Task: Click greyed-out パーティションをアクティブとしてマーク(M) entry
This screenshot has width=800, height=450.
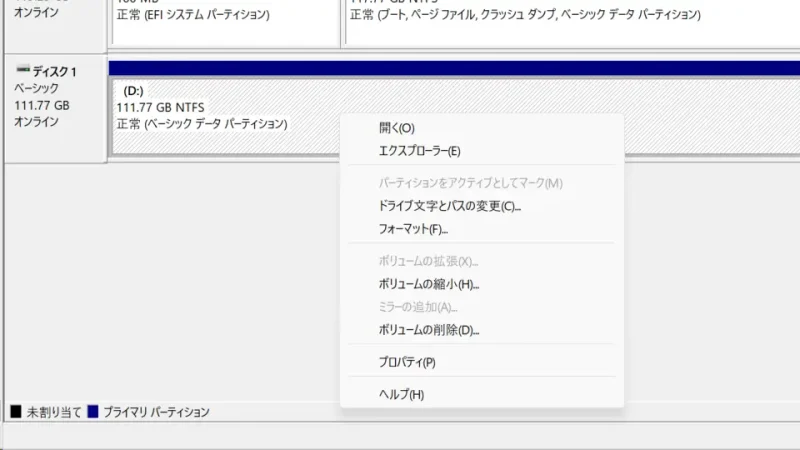Action: click(471, 184)
